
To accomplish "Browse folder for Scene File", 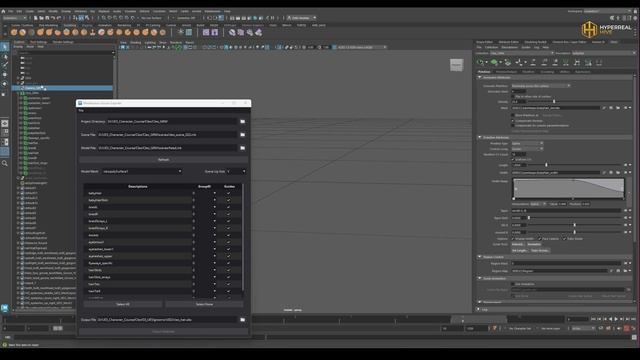I will [242, 135].
